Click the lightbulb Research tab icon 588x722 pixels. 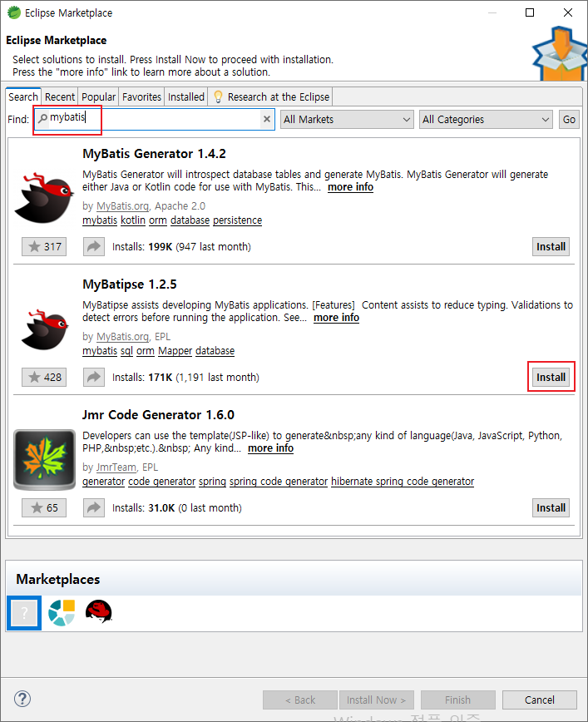point(218,96)
